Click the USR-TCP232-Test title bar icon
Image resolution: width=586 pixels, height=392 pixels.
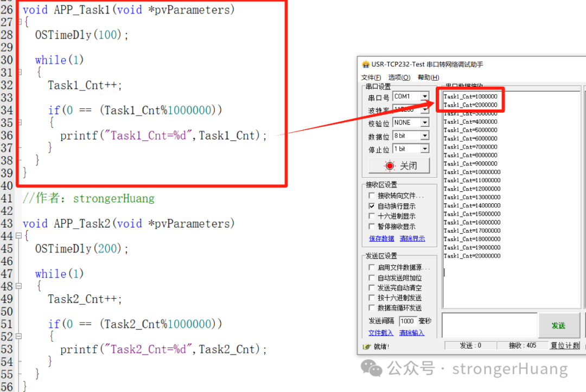[x=365, y=64]
